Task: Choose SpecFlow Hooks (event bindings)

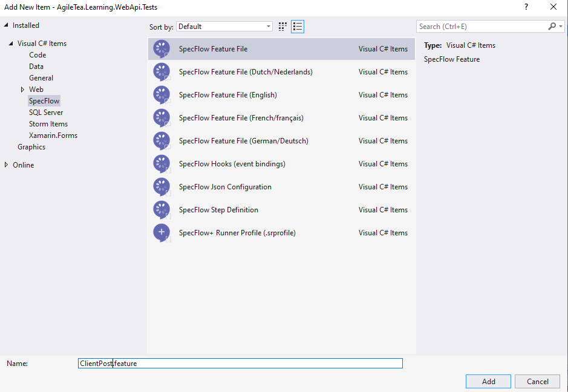Action: (x=281, y=164)
